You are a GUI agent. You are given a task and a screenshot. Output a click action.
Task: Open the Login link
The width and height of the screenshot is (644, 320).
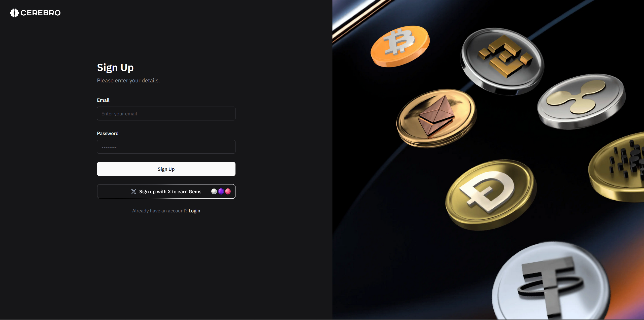point(194,211)
